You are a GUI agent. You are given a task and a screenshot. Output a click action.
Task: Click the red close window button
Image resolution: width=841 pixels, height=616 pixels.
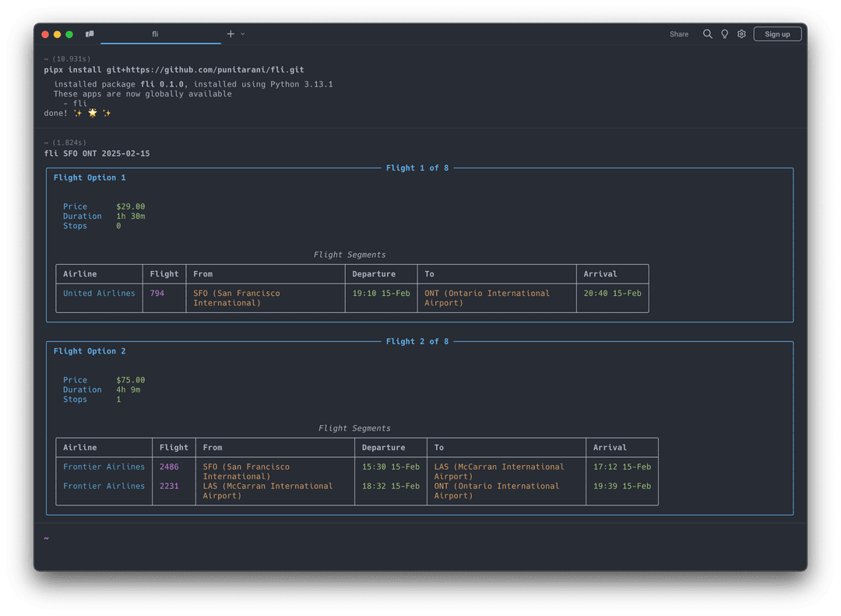[x=45, y=34]
